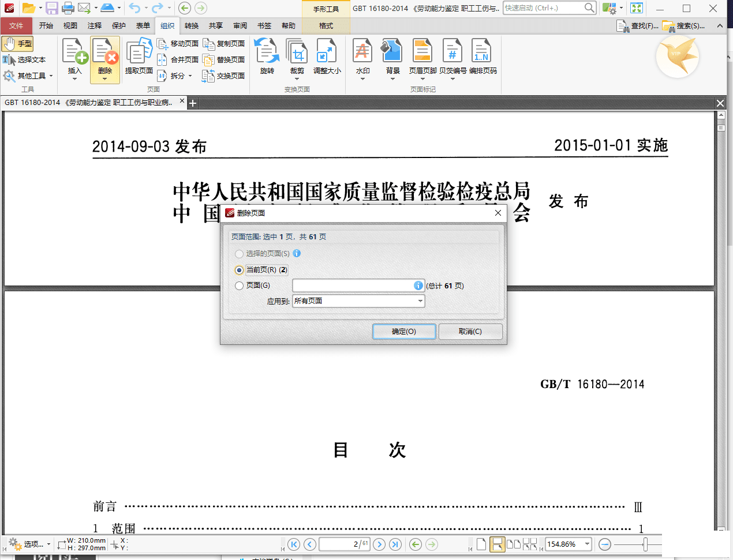Image resolution: width=733 pixels, height=560 pixels.
Task: Open the dropdown arrow beside Open folder
Action: point(40,8)
